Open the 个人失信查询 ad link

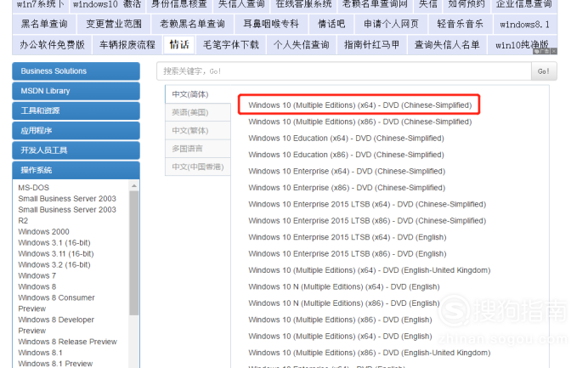click(301, 45)
